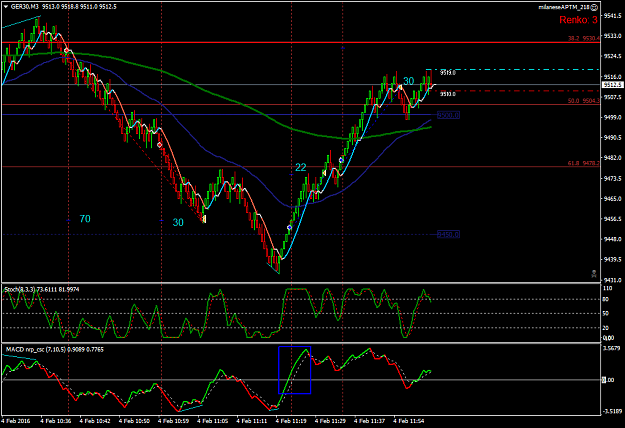Click the expert advisor smiley face icon
Image resolution: width=625 pixels, height=428 pixels.
coord(594,7)
